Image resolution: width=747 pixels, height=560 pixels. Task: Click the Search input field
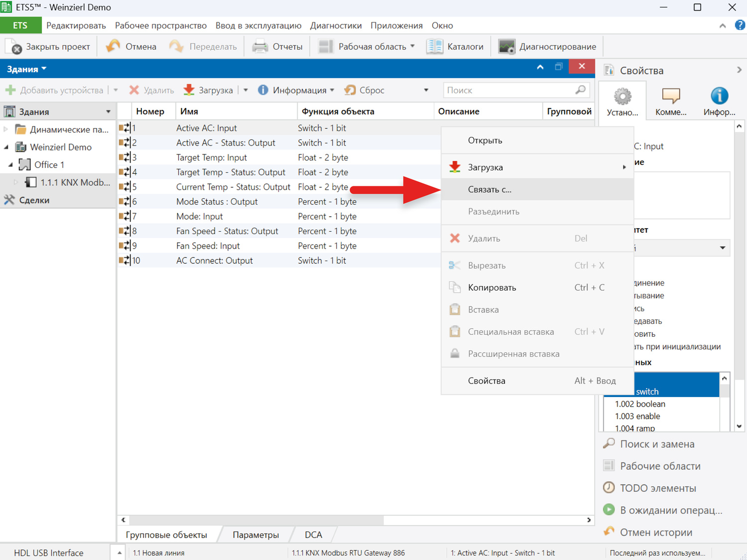[508, 90]
